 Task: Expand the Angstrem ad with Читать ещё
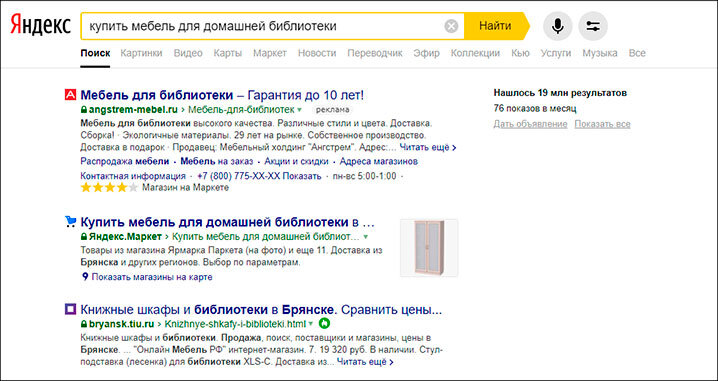tap(428, 147)
